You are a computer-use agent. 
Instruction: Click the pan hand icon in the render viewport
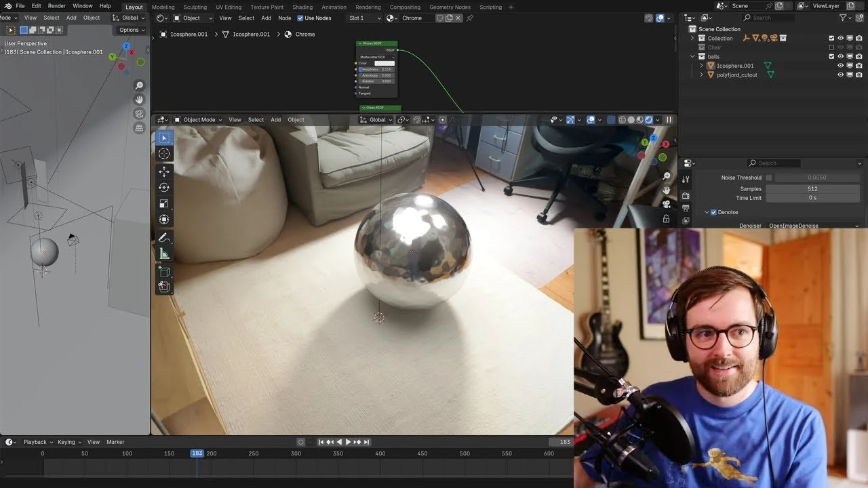tap(667, 190)
